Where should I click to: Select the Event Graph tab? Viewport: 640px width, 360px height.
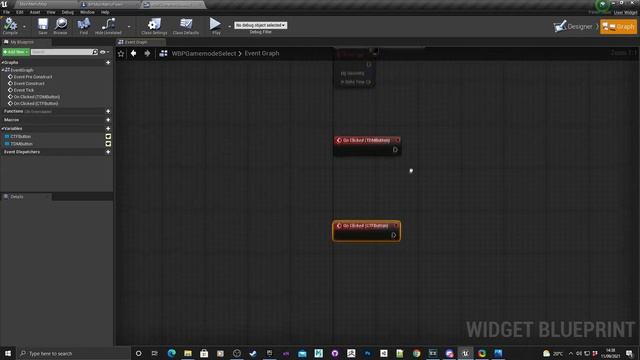point(141,42)
